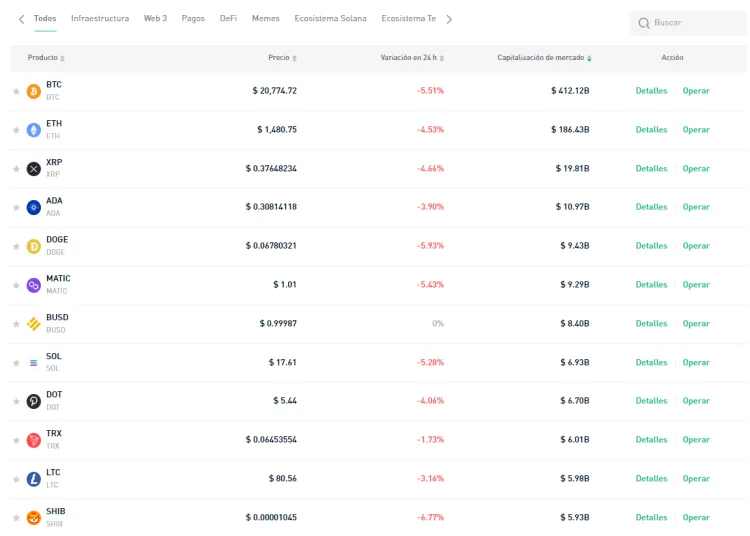The height and width of the screenshot is (536, 750).
Task: Toggle the XRP favorite star
Action: pyautogui.click(x=16, y=169)
